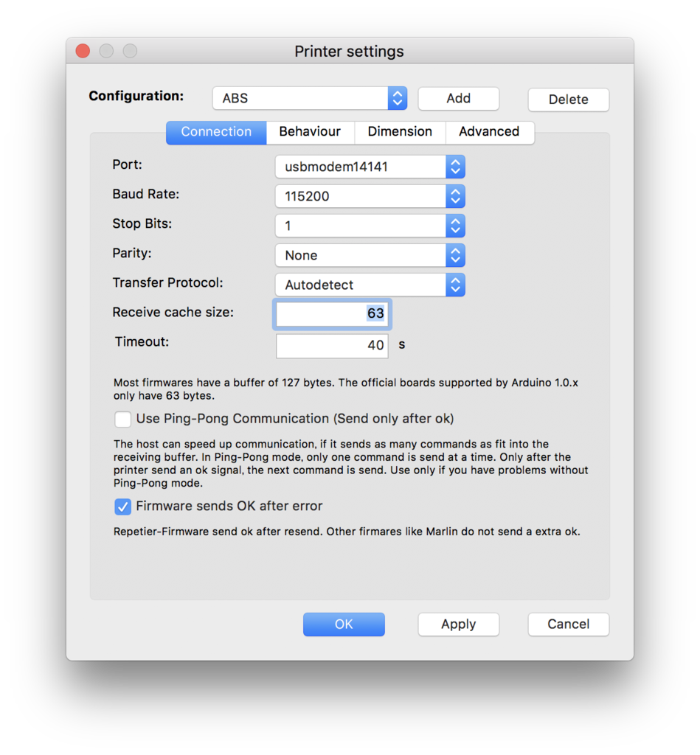Viewport: 700px width, 755px height.
Task: Click the 'Printer settings' window title
Action: tap(350, 52)
